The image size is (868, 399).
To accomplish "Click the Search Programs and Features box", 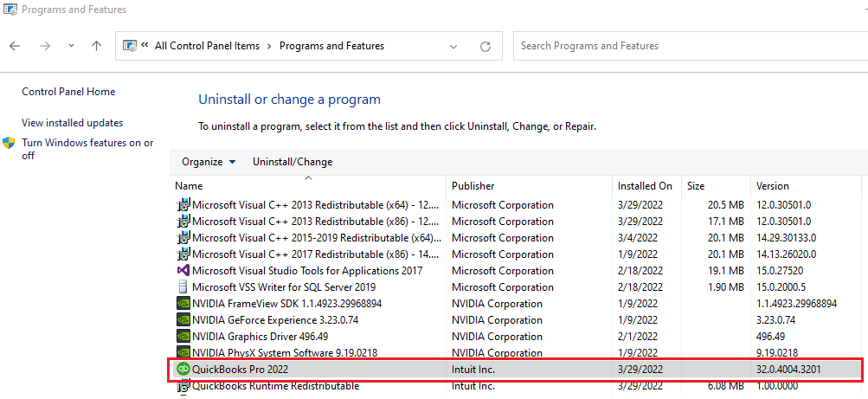I will (691, 46).
